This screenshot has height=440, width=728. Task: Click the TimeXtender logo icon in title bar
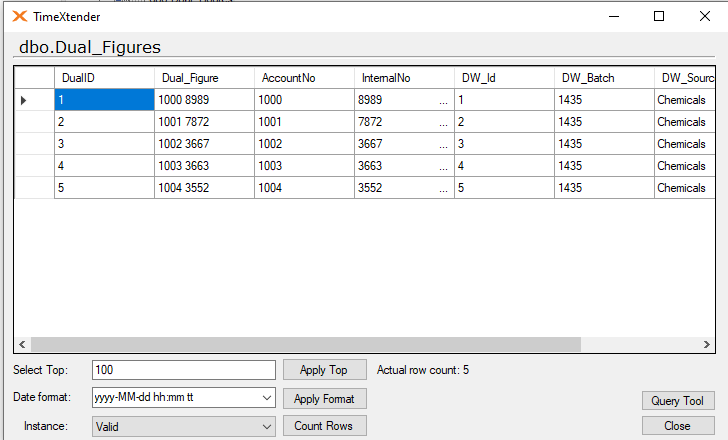click(20, 17)
